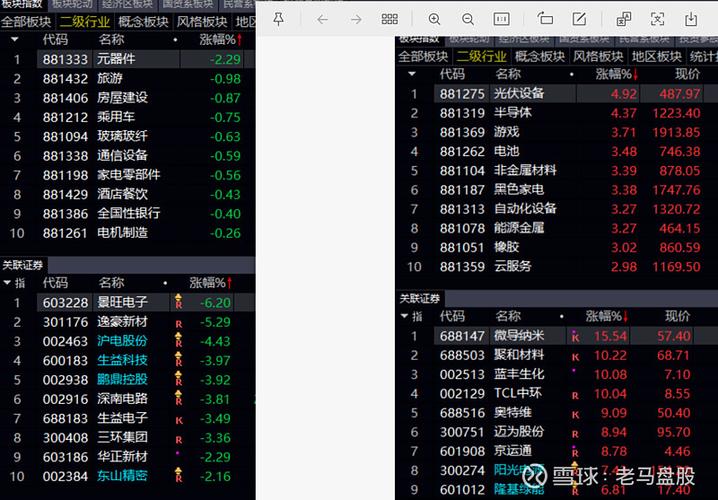Click the R marker in 深南电路 row
The width and height of the screenshot is (718, 500).
tap(179, 399)
